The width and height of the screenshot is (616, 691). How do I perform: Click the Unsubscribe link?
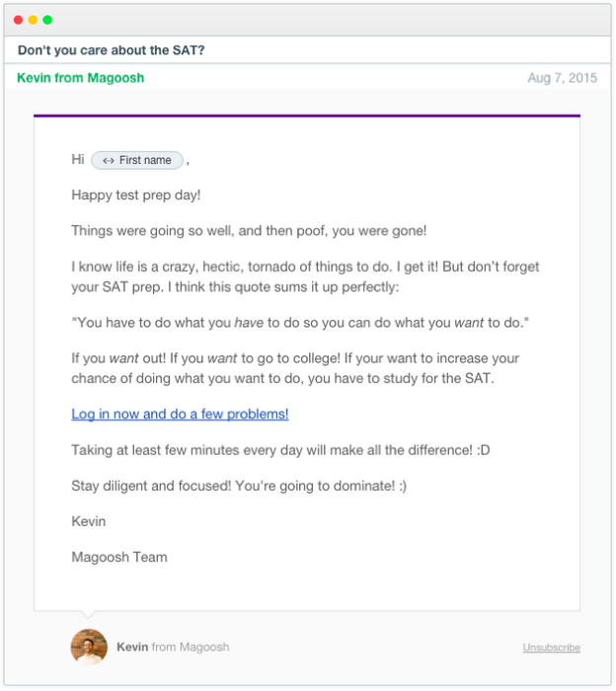[x=551, y=648]
